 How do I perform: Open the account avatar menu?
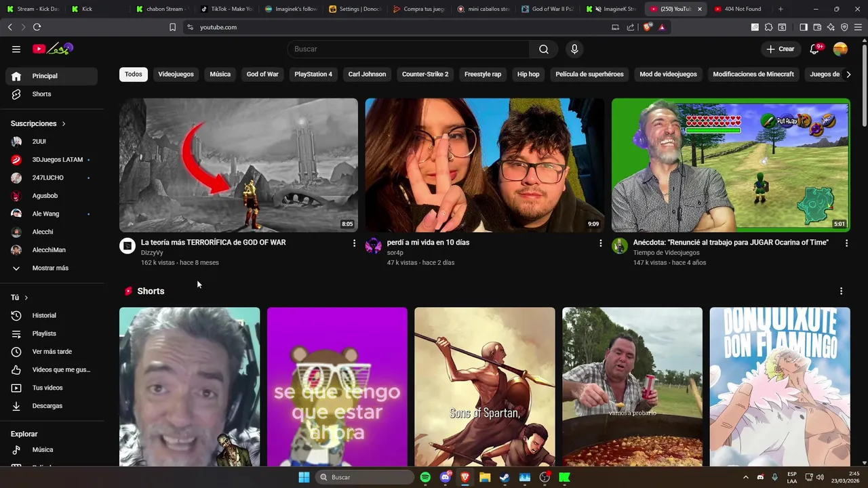tap(840, 49)
